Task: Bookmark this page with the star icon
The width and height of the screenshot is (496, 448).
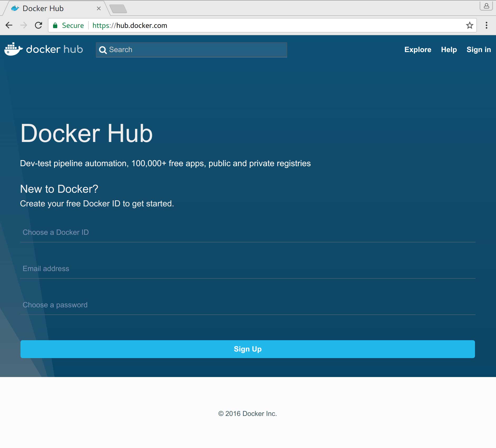Action: 469,25
